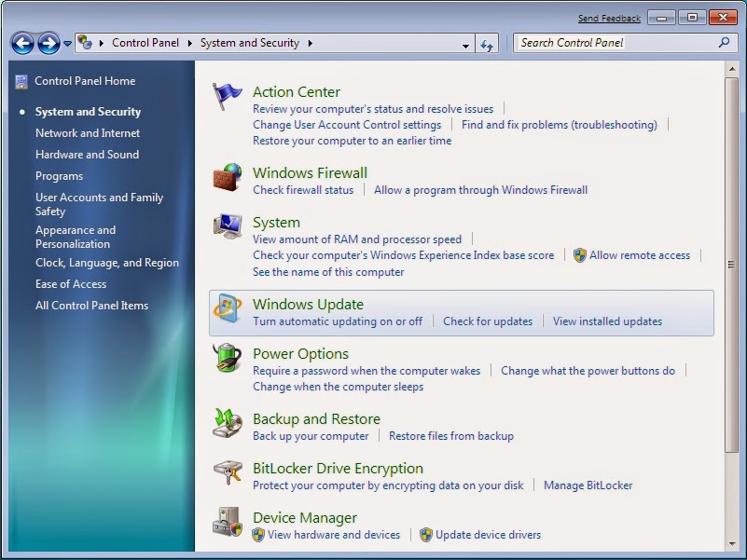747x560 pixels.
Task: Open Backup and Restore via its icon
Action: coord(227,422)
